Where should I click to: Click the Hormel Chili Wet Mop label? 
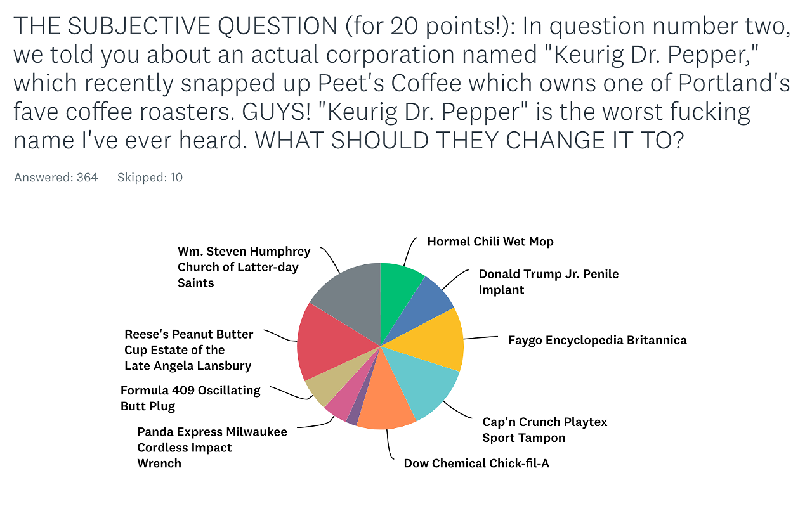490,242
